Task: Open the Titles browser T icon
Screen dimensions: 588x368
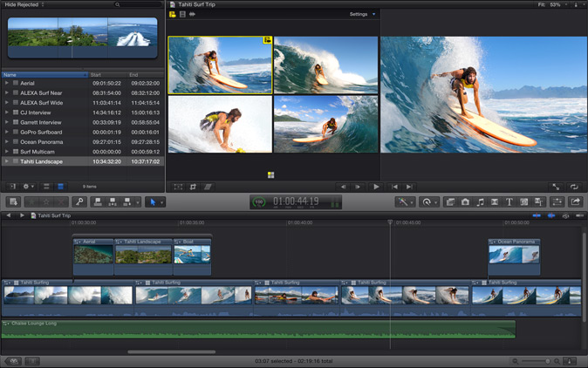Action: tap(509, 201)
